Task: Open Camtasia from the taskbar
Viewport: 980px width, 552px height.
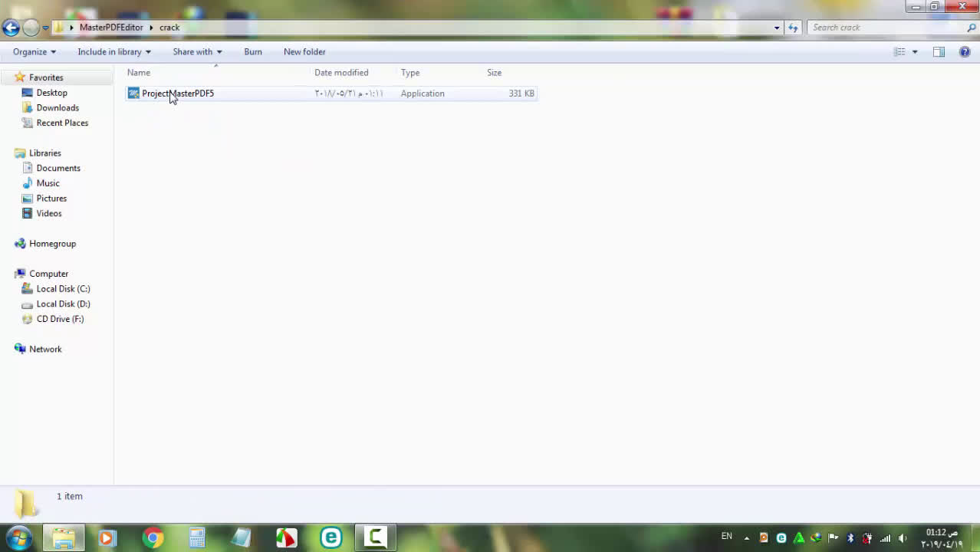Action: click(x=376, y=537)
